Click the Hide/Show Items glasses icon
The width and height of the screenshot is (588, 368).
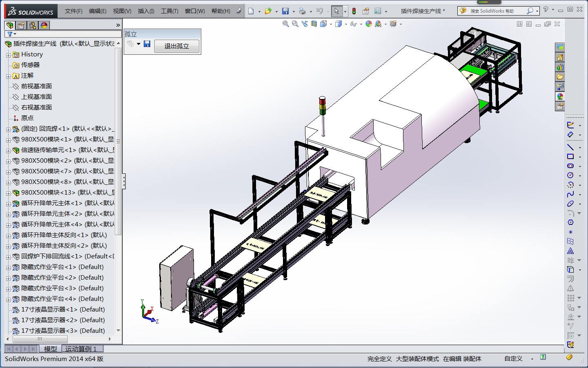354,24
